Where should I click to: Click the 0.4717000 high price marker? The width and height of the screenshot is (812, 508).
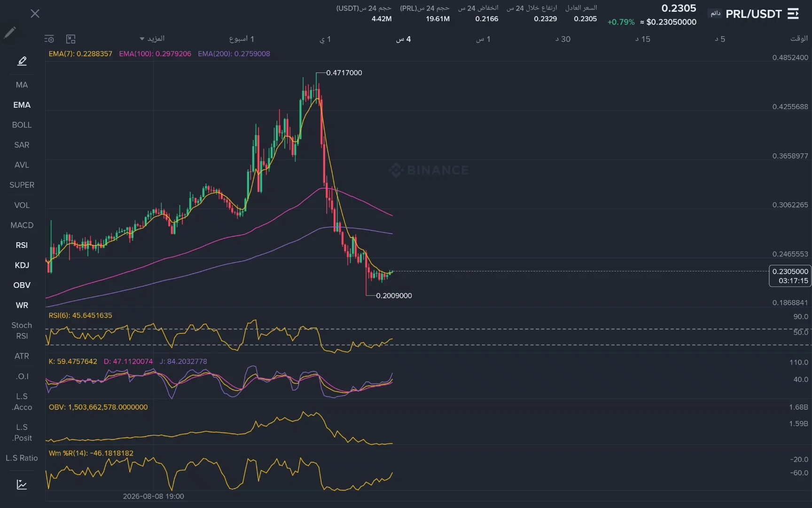coord(344,72)
